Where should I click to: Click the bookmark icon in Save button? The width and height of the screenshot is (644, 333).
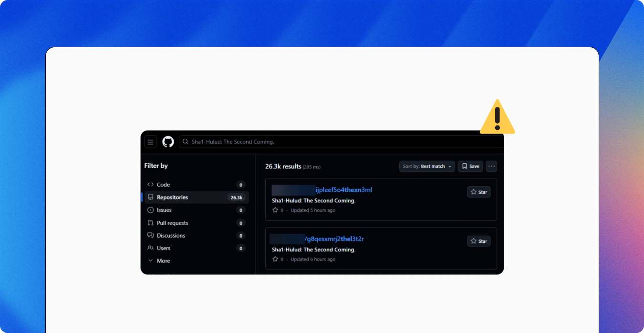pos(465,166)
